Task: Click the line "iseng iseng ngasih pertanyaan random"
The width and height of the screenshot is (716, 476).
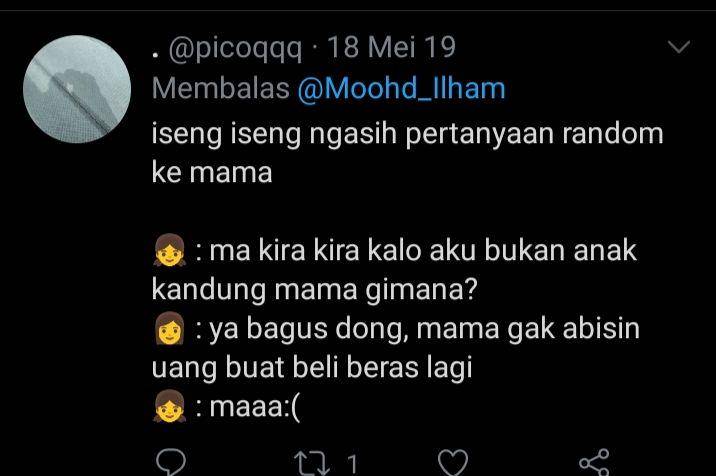Action: 407,134
